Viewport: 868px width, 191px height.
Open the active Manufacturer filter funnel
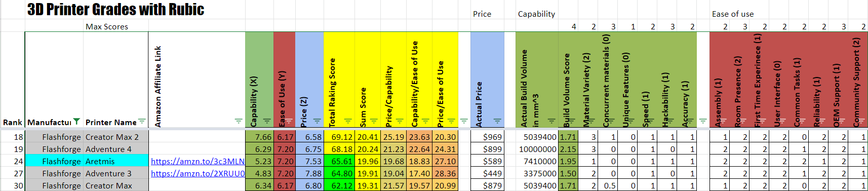(x=76, y=122)
